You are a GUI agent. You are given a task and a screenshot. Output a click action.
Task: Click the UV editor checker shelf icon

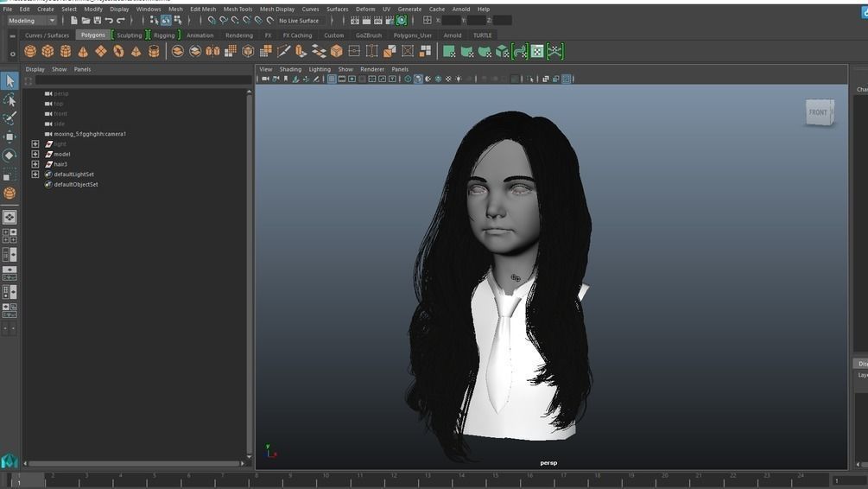point(537,52)
